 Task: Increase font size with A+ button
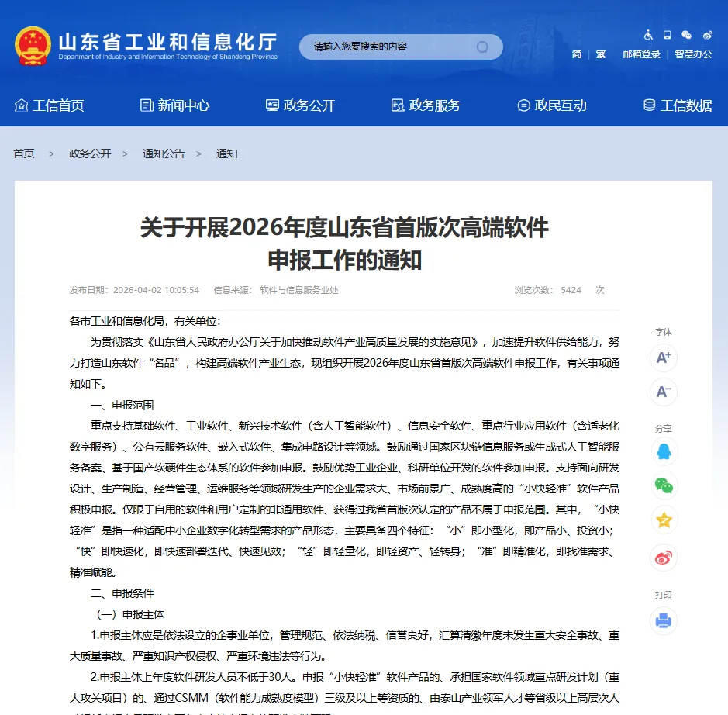663,357
